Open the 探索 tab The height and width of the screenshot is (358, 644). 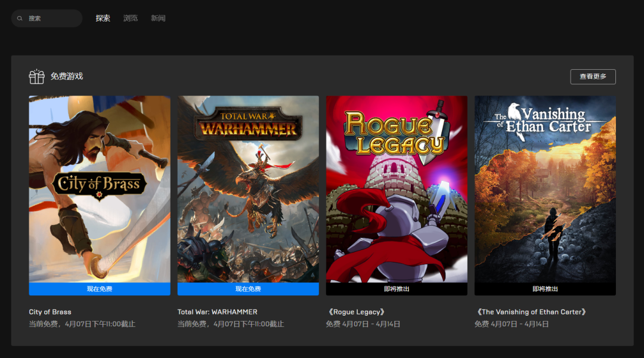(103, 18)
